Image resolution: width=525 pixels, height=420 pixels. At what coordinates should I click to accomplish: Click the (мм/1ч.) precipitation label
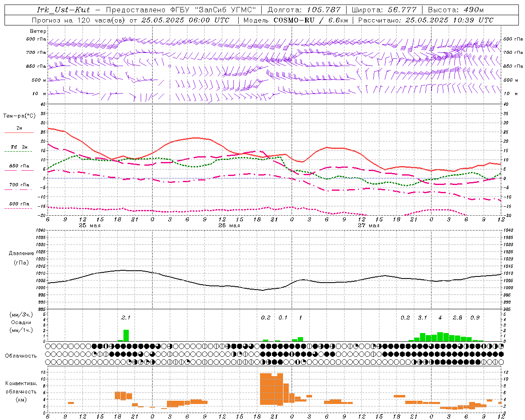21,330
